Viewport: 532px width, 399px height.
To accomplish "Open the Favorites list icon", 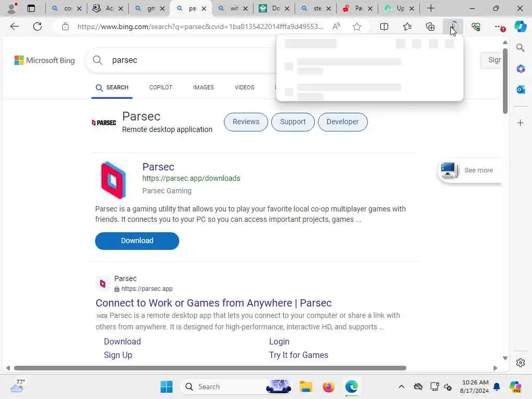I will (x=407, y=26).
